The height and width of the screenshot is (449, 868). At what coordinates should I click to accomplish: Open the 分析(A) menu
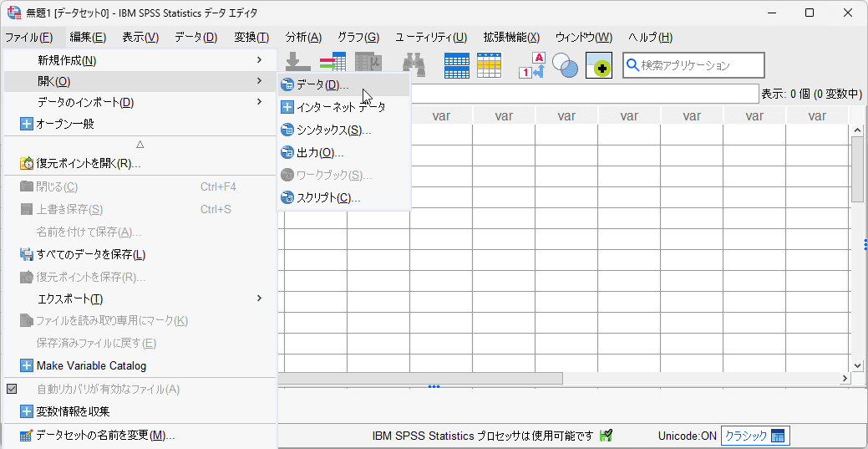tap(303, 38)
